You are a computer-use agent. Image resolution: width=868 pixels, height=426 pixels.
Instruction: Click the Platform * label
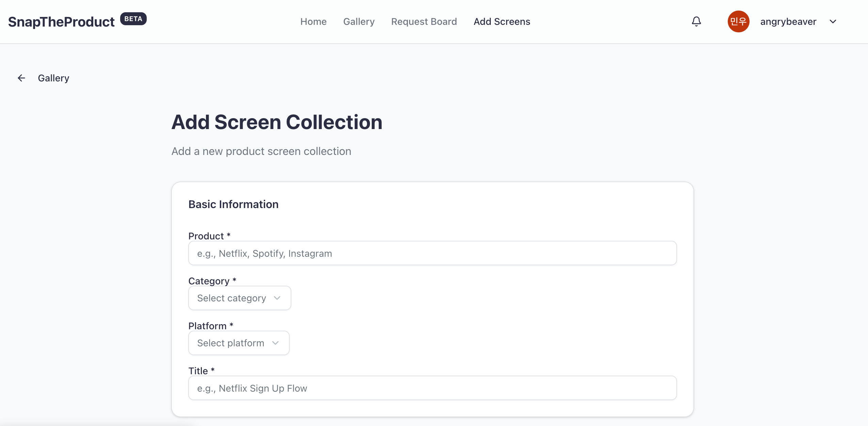[211, 326]
